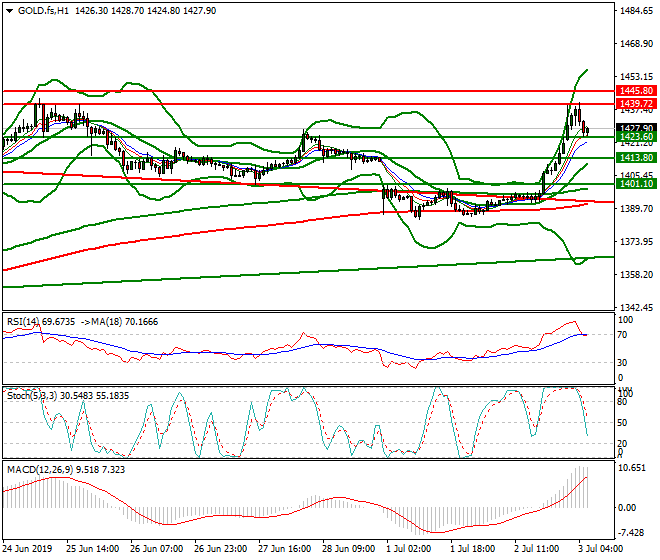
Task: Click the MACD scale value 10.651
Action: click(631, 468)
